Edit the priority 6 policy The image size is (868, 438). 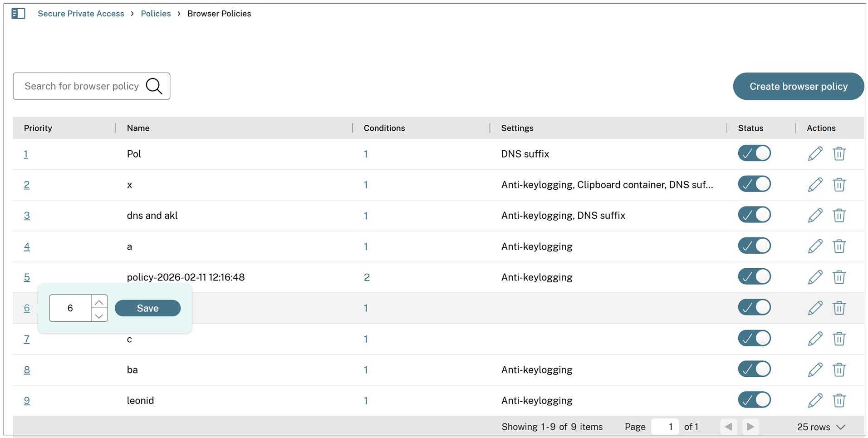(x=815, y=308)
